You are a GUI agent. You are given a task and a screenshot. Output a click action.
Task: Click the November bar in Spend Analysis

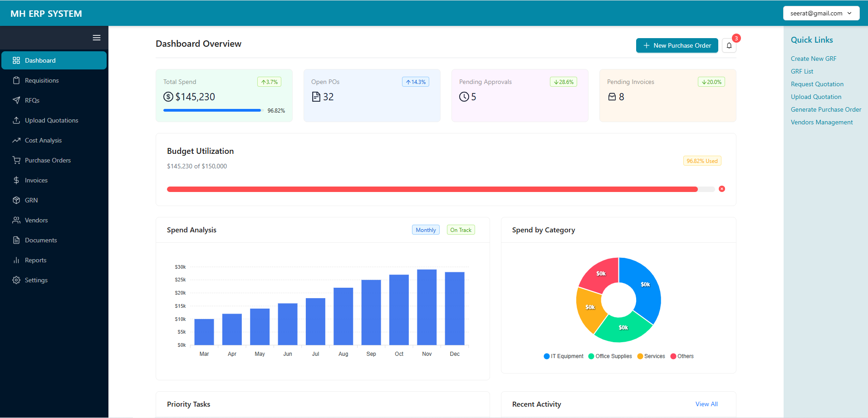click(427, 307)
